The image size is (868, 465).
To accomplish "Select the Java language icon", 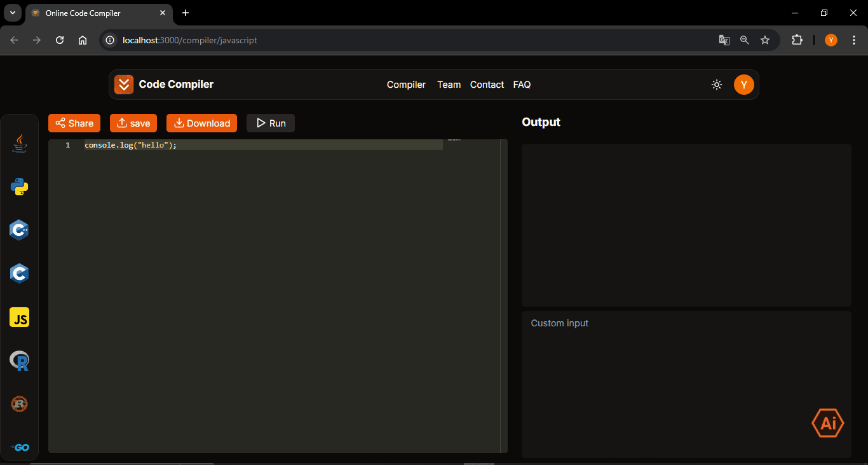I will point(20,143).
